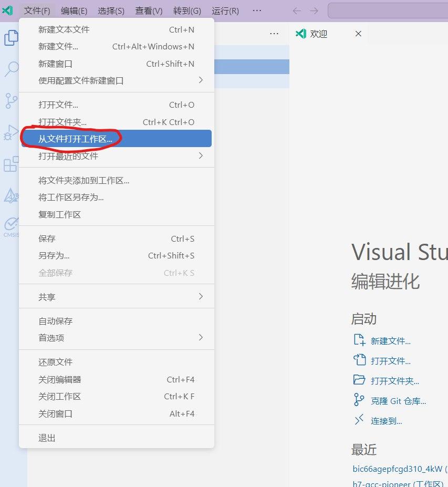Select 保存 in the file menu
448x487 pixels.
[x=117, y=239]
